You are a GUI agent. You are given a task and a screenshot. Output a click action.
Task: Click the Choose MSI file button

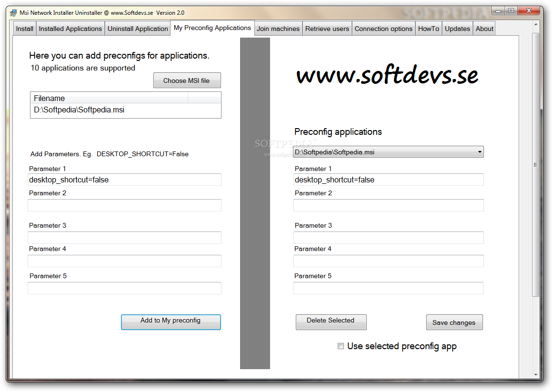[187, 80]
